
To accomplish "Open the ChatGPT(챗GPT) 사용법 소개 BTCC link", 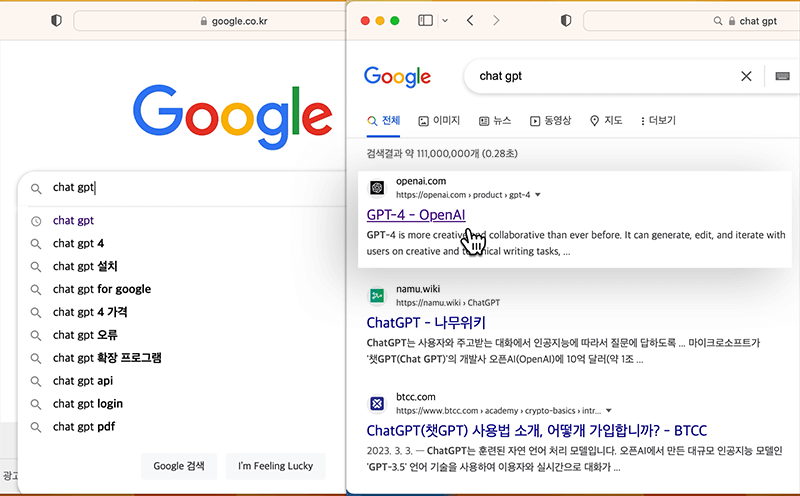I will (x=537, y=431).
